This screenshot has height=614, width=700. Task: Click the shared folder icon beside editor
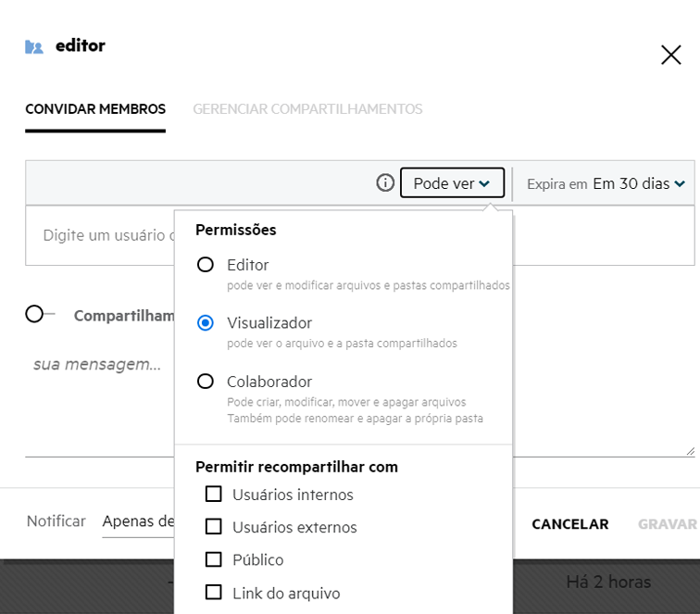point(34,46)
